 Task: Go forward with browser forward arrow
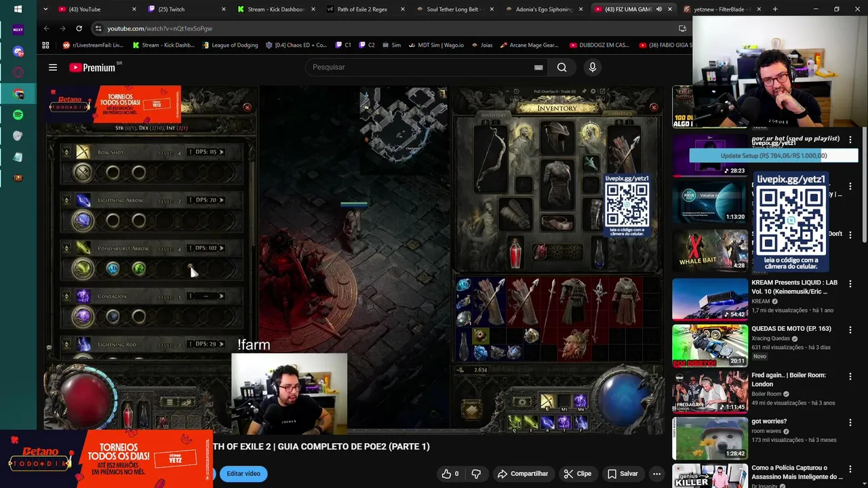[x=62, y=28]
